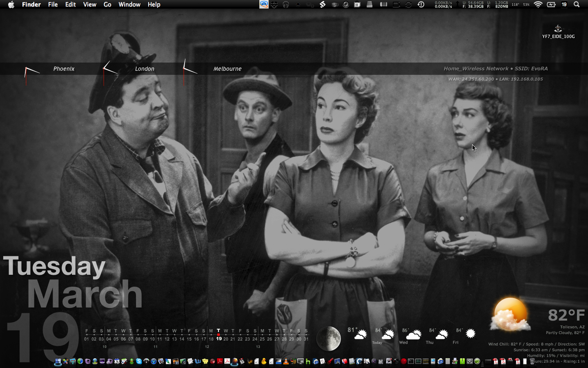Click the London clock label
The image size is (588, 368).
pos(145,69)
